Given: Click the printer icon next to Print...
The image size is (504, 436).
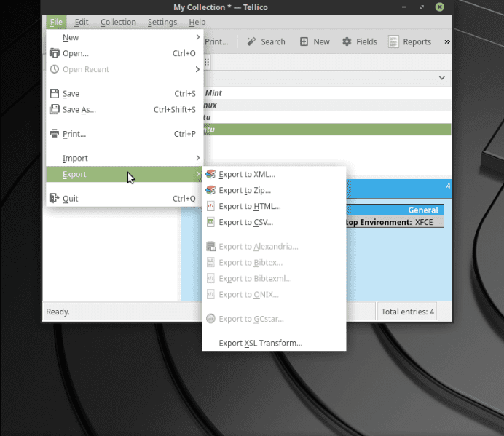Looking at the screenshot, I should [55, 133].
